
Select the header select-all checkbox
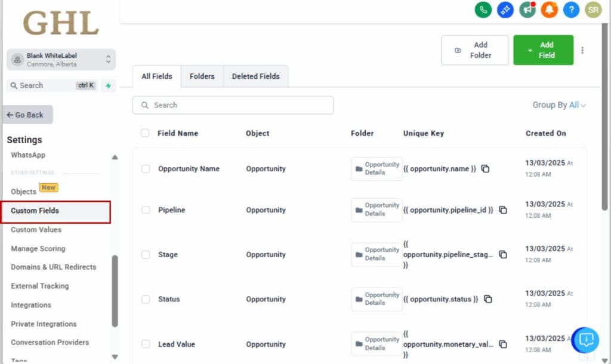(145, 133)
